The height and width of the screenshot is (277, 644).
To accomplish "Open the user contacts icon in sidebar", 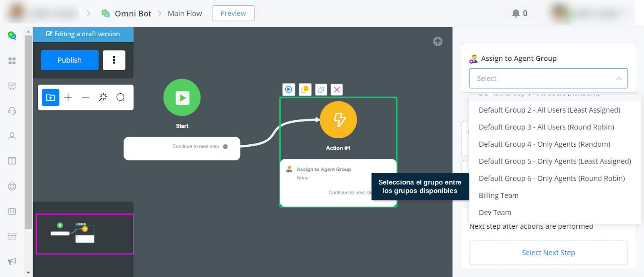I will pyautogui.click(x=12, y=136).
